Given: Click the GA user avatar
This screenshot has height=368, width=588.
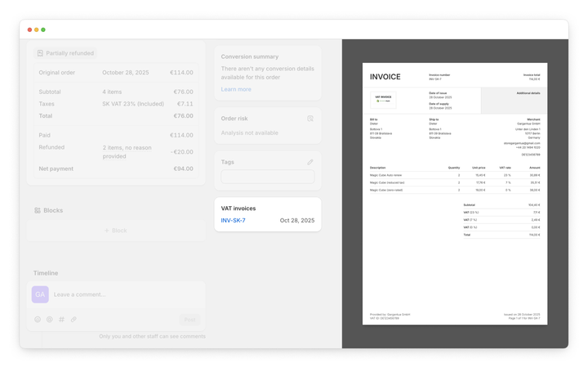Looking at the screenshot, I should (x=40, y=294).
